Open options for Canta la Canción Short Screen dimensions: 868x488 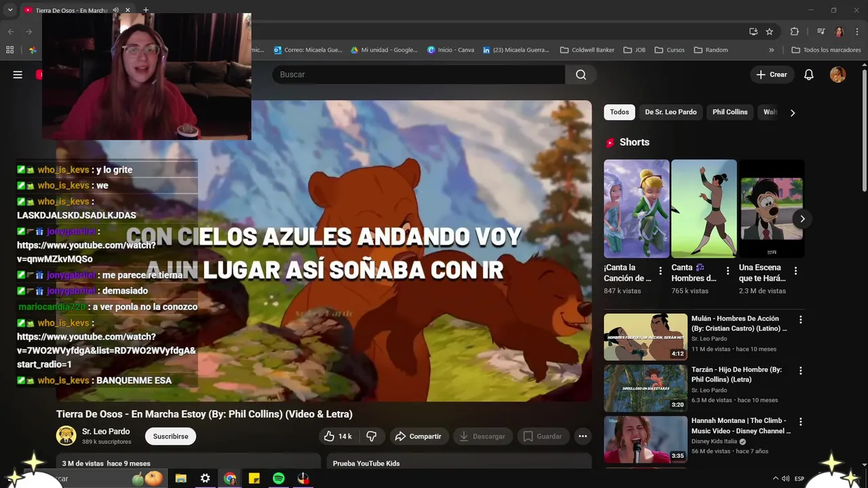point(660,271)
